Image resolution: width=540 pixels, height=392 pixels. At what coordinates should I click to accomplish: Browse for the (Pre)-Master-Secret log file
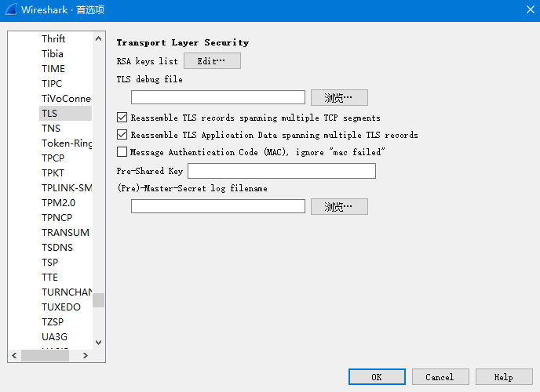[x=339, y=206]
